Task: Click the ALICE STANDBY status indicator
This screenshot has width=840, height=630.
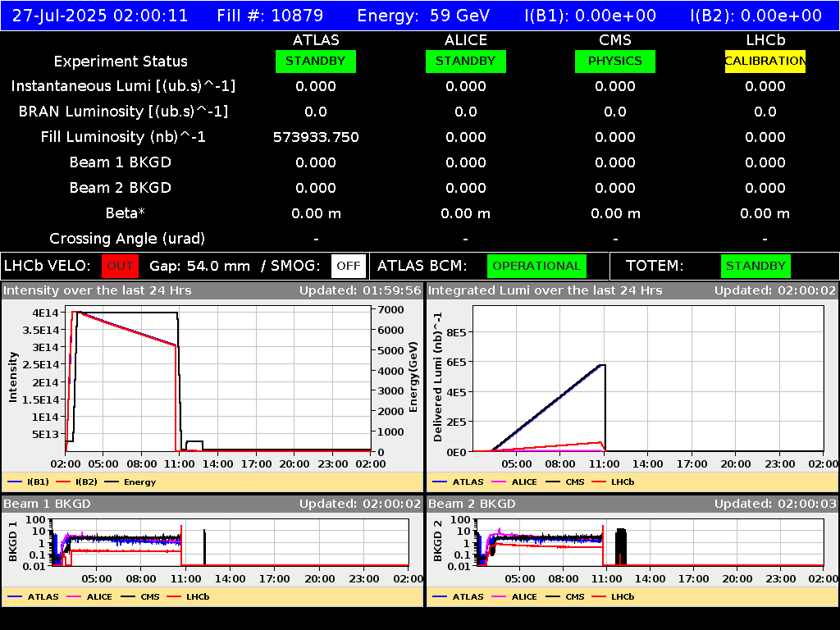Action: 466,61
